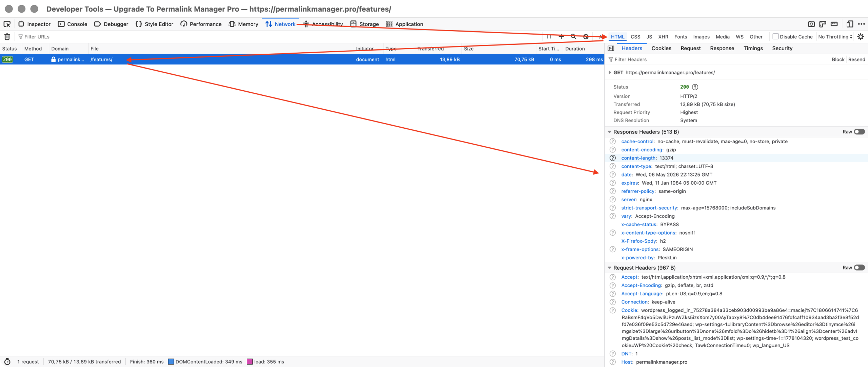The height and width of the screenshot is (367, 868).
Task: Clear network log with trash icon
Action: tap(7, 37)
